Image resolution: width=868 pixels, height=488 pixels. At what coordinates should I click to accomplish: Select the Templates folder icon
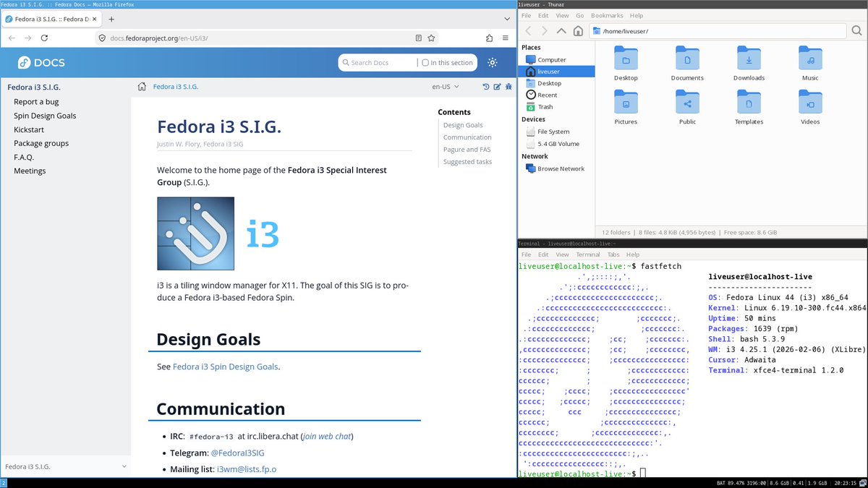(749, 101)
